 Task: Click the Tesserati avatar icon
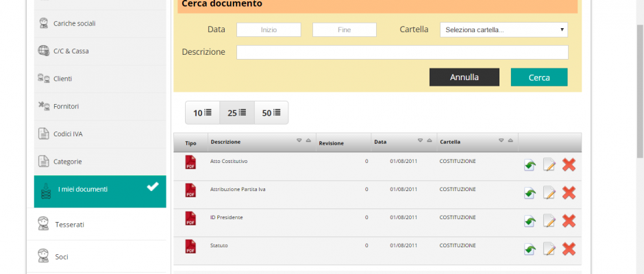[43, 224]
